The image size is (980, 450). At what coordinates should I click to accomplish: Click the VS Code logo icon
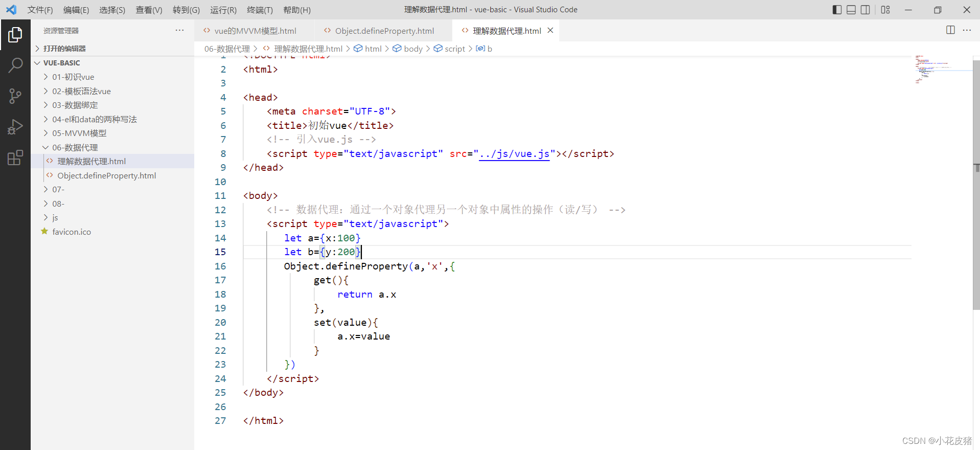[x=11, y=10]
